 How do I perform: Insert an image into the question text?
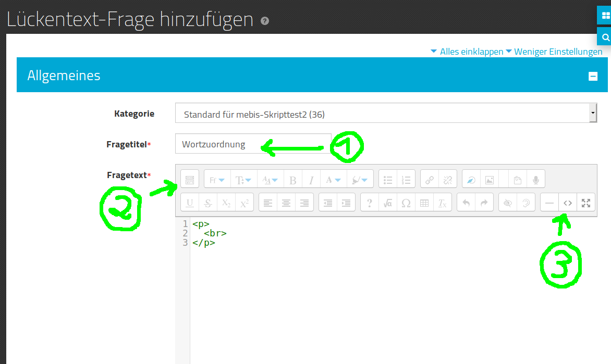pyautogui.click(x=489, y=180)
